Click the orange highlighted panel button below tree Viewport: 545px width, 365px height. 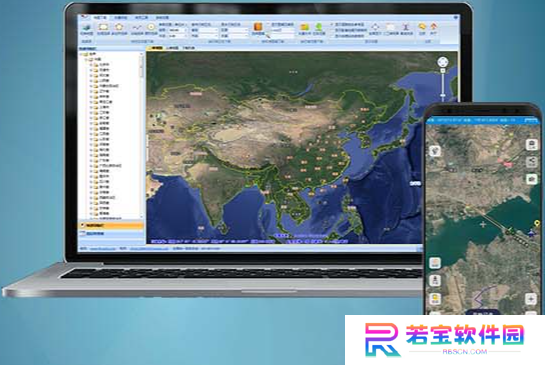point(111,226)
